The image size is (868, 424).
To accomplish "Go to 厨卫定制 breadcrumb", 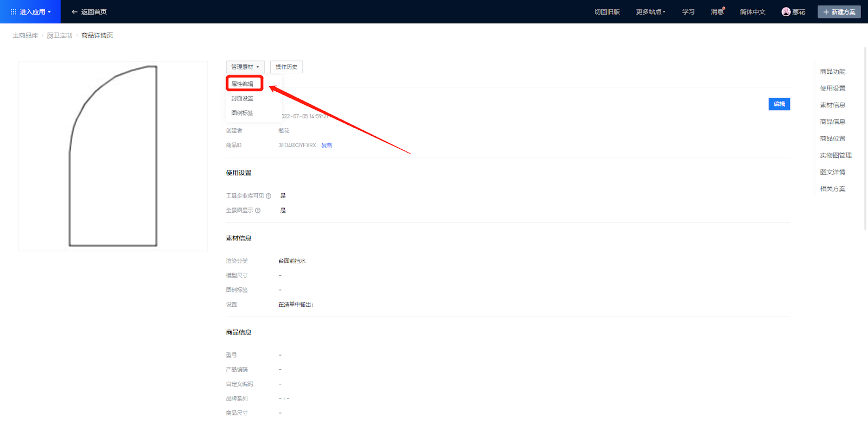I will click(x=60, y=35).
